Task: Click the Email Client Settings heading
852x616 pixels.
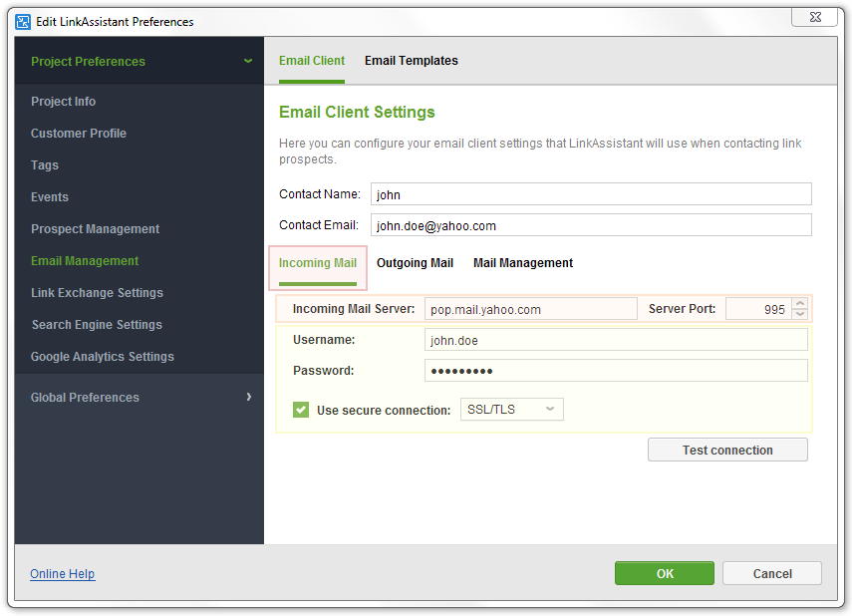Action: click(x=357, y=112)
